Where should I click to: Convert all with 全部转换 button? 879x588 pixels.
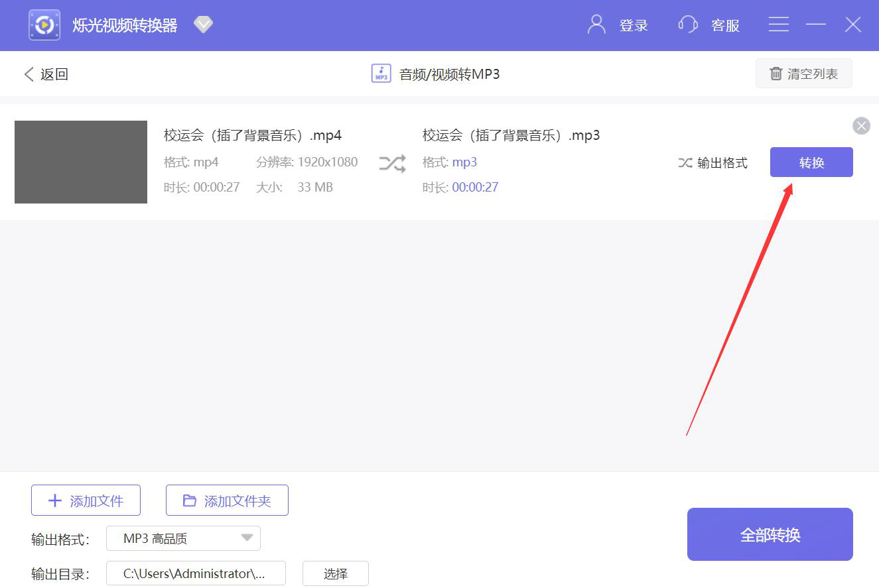click(770, 534)
